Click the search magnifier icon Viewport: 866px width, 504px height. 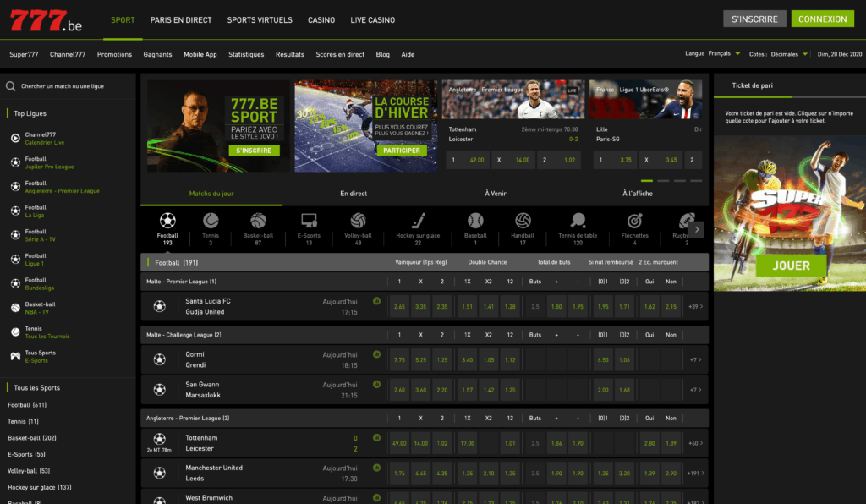pyautogui.click(x=10, y=86)
